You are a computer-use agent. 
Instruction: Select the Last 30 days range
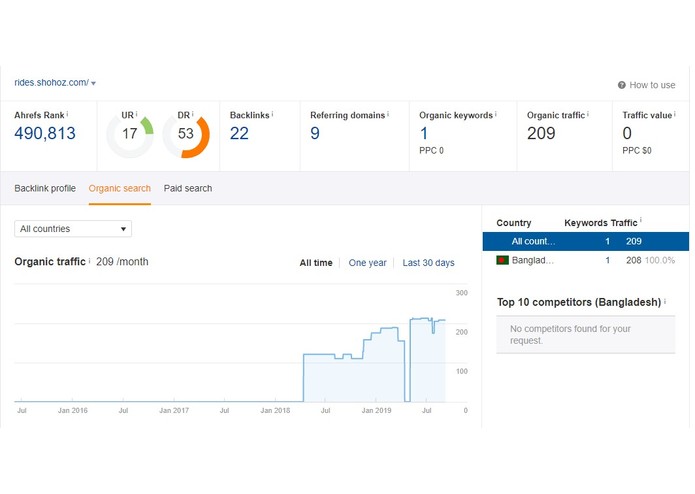point(429,263)
